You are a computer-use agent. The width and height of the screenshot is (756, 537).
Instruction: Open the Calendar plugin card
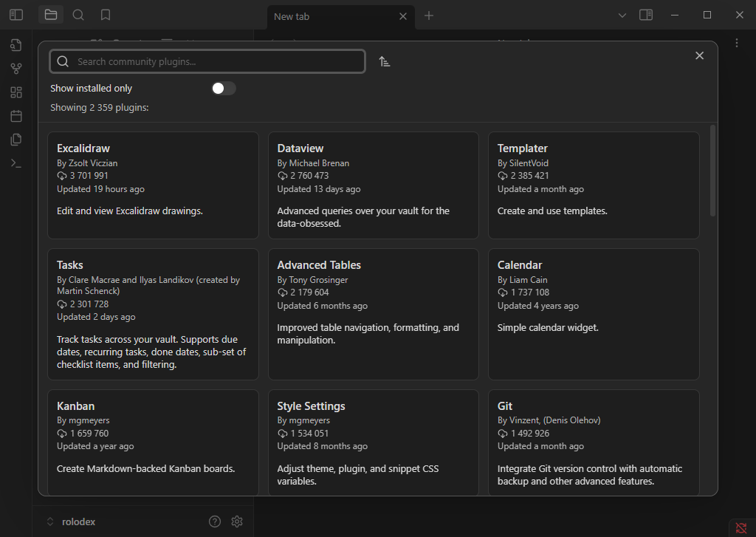tap(594, 314)
